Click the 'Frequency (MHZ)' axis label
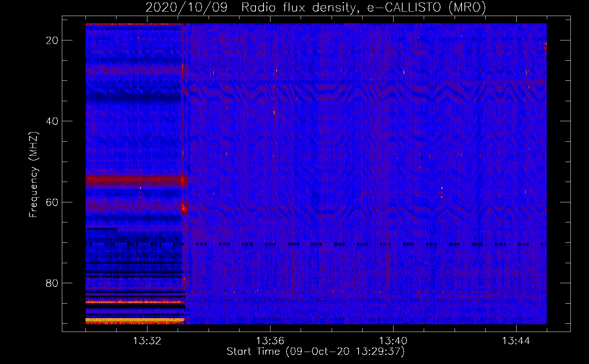The image size is (589, 364). click(x=33, y=175)
